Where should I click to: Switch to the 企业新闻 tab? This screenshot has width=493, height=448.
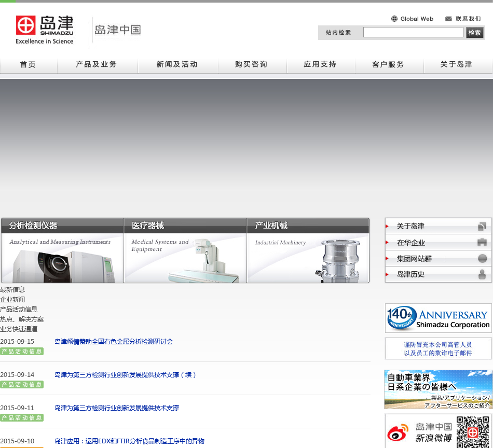[12, 299]
